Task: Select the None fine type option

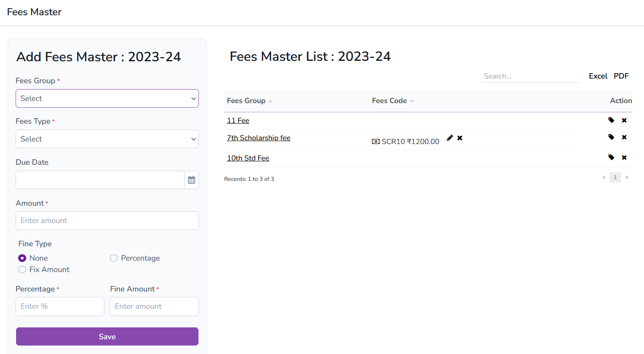Action: click(x=22, y=258)
